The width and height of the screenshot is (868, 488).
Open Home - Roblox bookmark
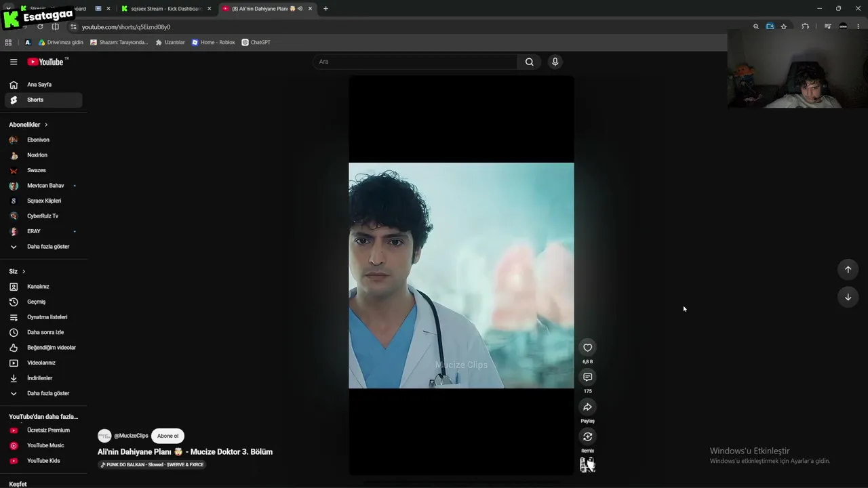[x=213, y=42]
